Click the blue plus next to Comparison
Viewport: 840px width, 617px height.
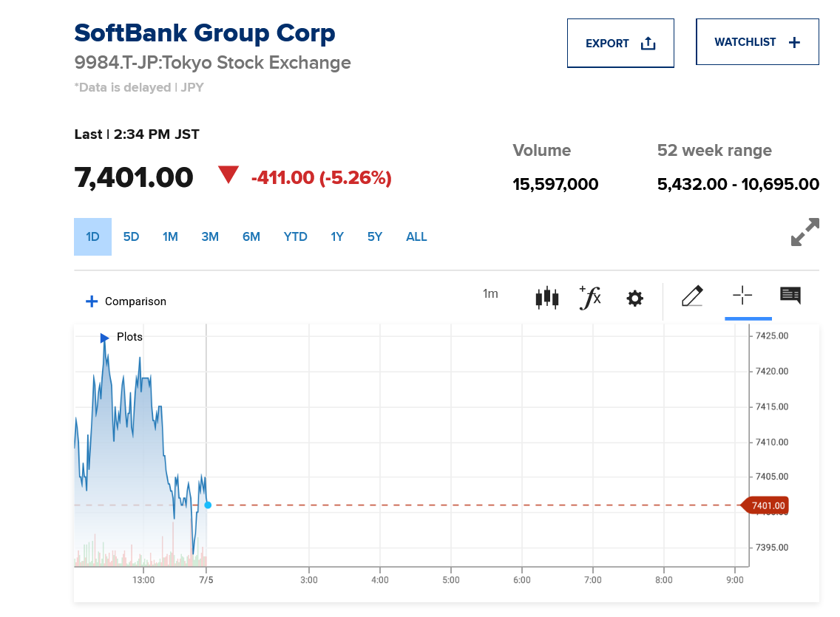pyautogui.click(x=92, y=301)
